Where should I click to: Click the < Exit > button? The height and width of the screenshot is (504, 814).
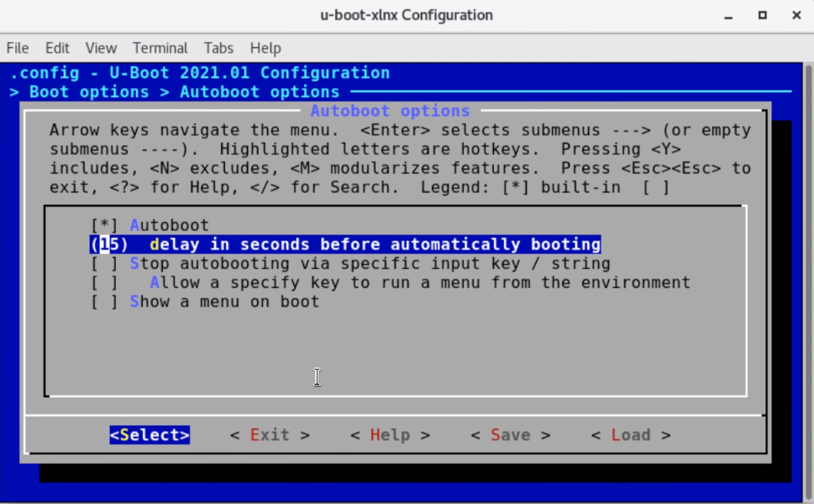(270, 435)
